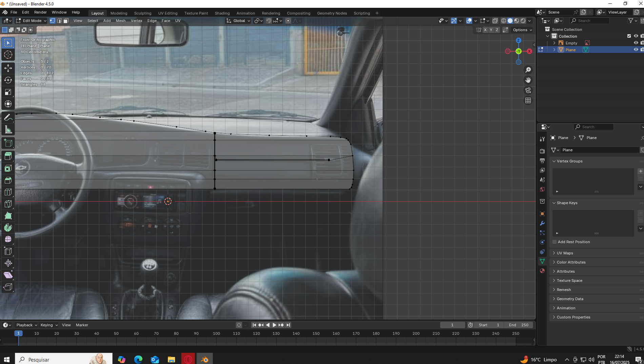Viewport: 644px width, 364px height.
Task: Select the Move tool in toolbar
Action: [x=8, y=68]
